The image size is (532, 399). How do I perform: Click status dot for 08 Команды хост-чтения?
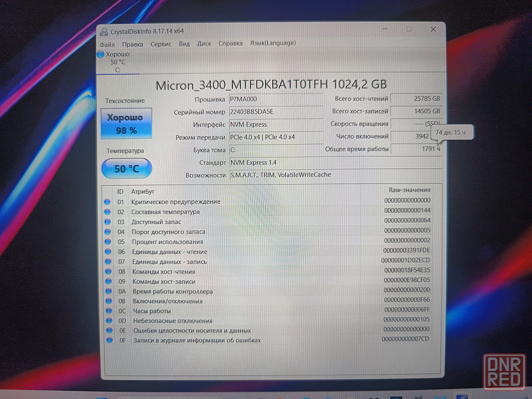coord(109,271)
